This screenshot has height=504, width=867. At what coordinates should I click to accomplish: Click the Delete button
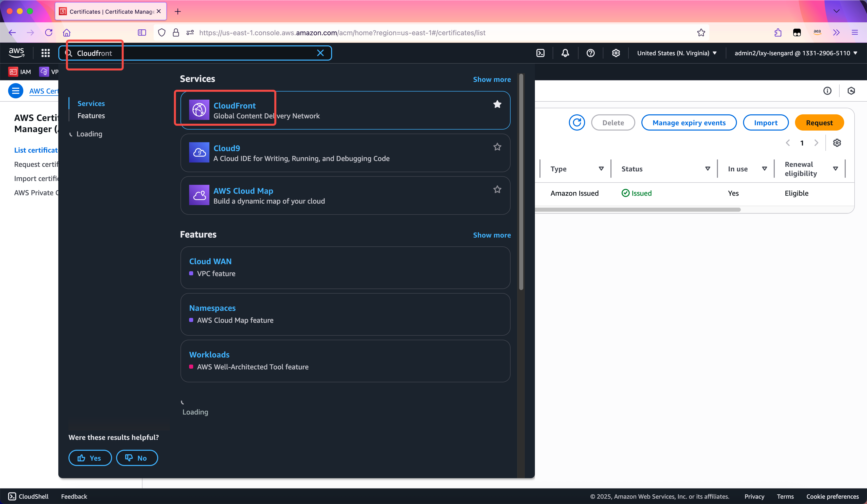coord(613,123)
